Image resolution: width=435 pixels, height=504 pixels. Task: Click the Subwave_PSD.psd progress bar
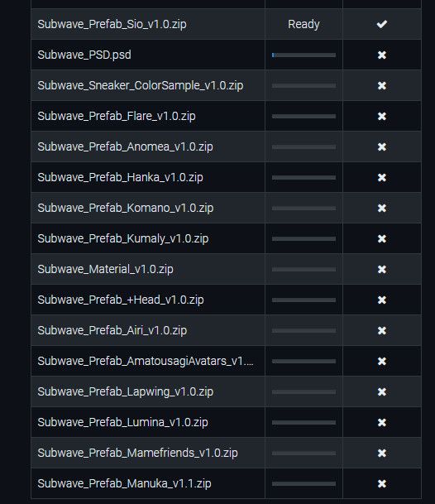[304, 55]
